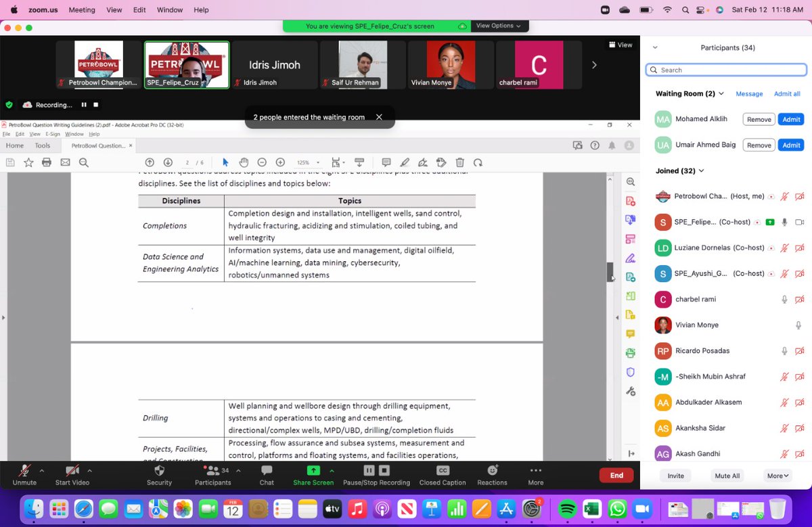Open the zoom.us Edit menu in macOS menu bar
812x527 pixels.
pyautogui.click(x=139, y=10)
